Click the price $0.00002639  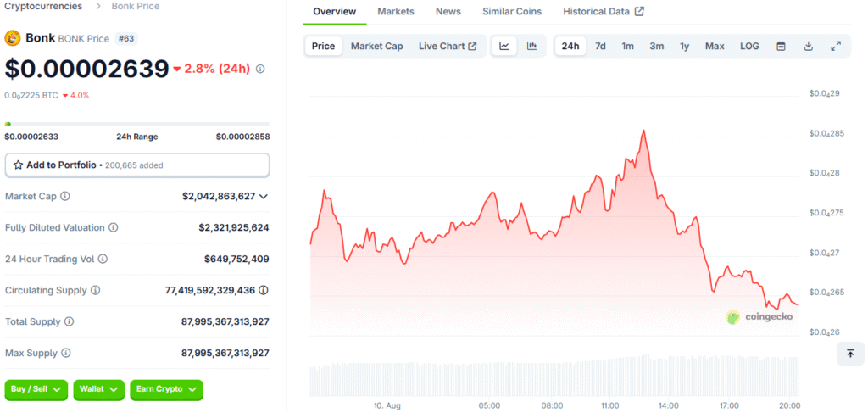[x=87, y=69]
